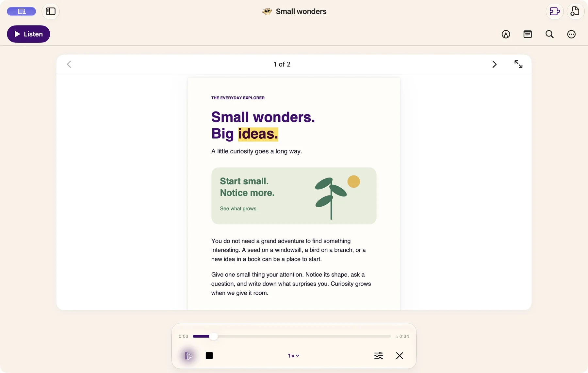Click the play button in the audio player
Screen dimensions: 588x373
tap(188, 356)
